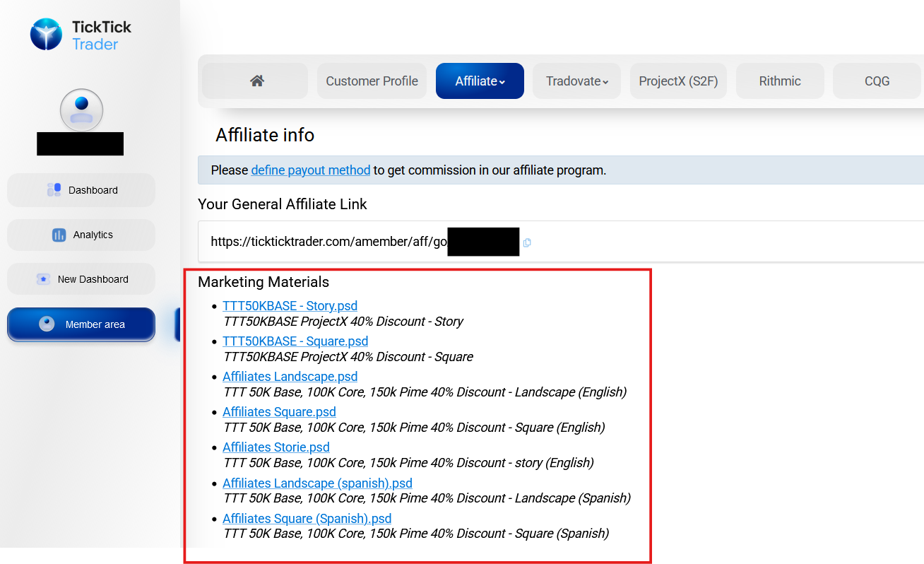Follow the define payout method link

tap(311, 170)
